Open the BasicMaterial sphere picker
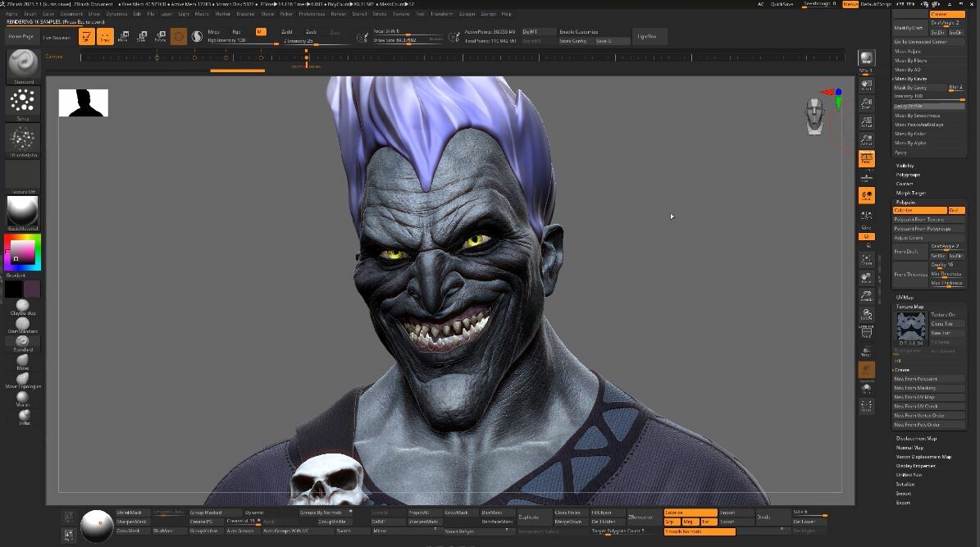 [23, 212]
